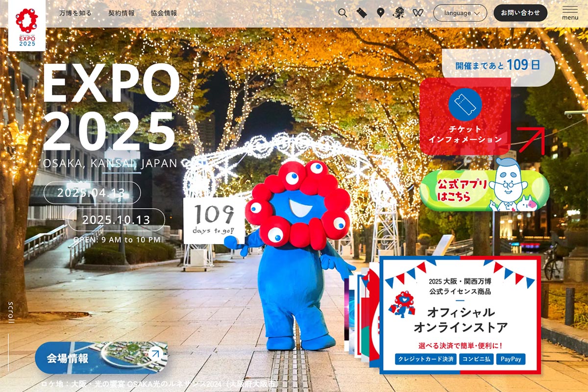
Task: Open the map pin location icon
Action: (380, 13)
